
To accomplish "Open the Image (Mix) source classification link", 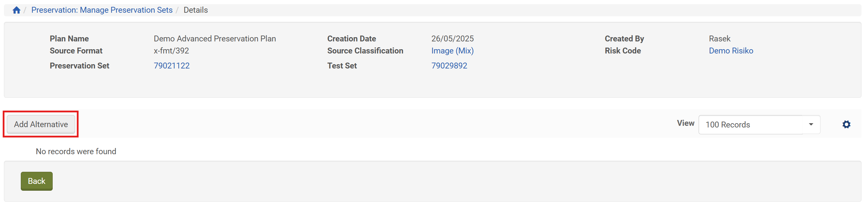I will pyautogui.click(x=452, y=51).
